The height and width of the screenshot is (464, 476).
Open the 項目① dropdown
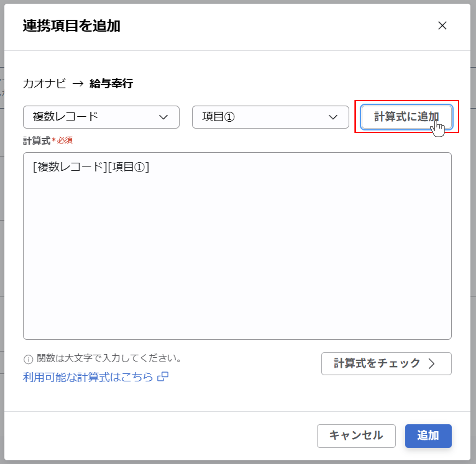270,117
